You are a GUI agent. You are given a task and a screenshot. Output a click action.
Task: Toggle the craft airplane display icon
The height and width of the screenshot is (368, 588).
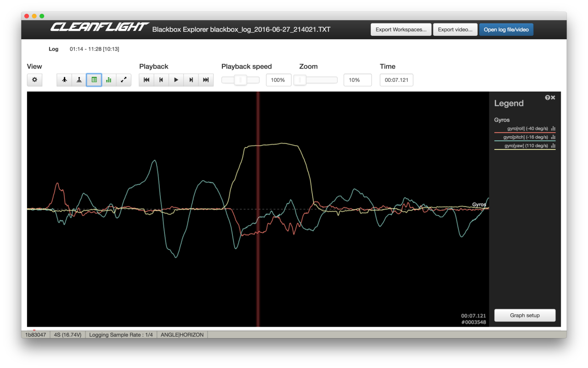[64, 80]
